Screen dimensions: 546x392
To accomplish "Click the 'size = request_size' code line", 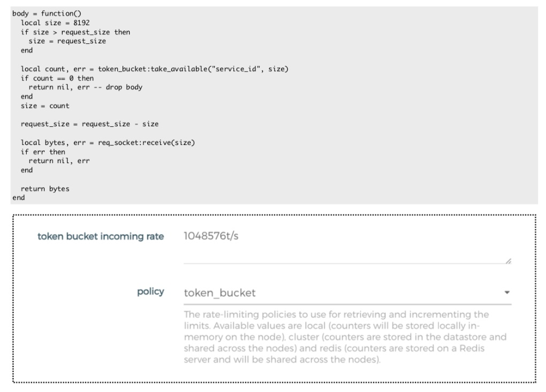I will [x=67, y=41].
